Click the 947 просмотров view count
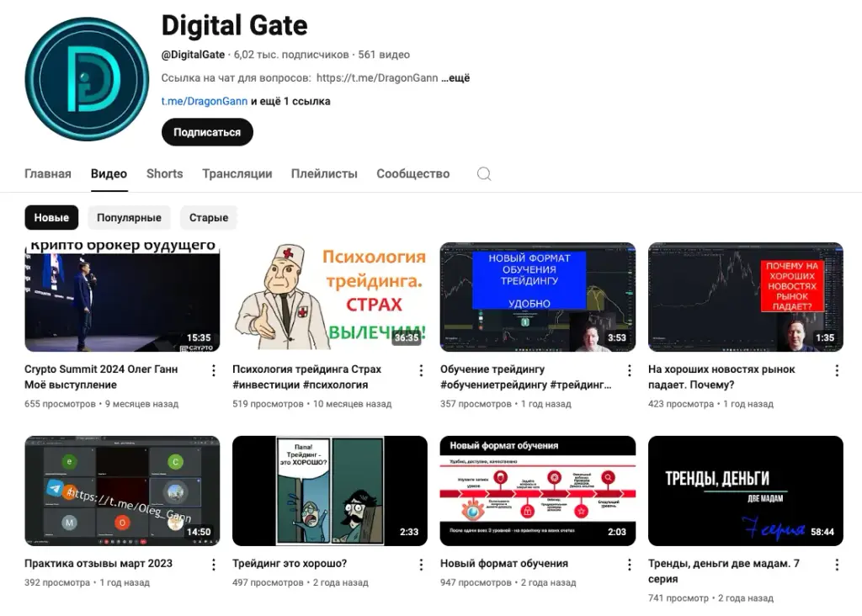This screenshot has height=616, width=862. [476, 582]
